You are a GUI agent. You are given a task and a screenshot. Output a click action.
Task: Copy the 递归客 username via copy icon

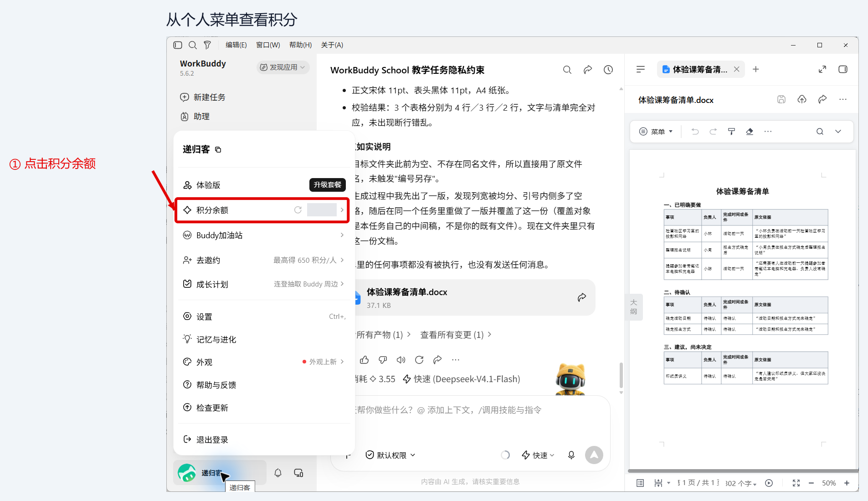(218, 150)
